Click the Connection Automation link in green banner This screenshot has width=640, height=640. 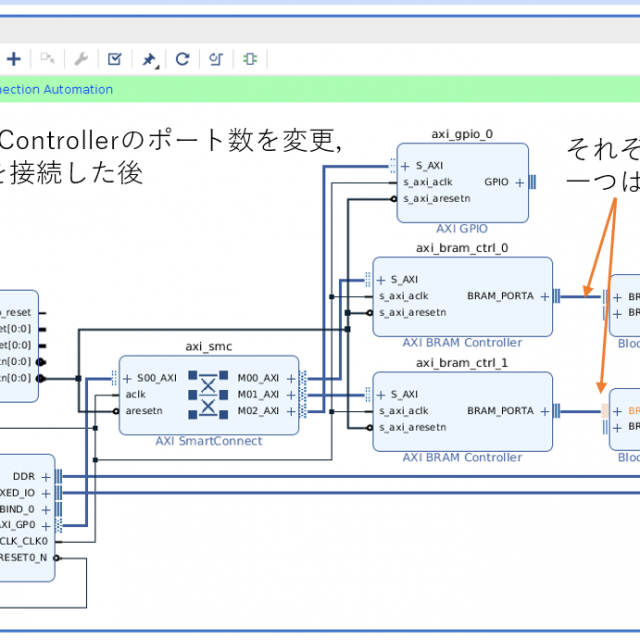[x=56, y=89]
